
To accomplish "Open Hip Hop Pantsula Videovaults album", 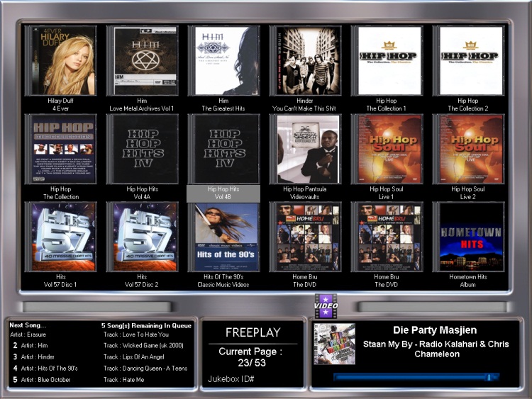I will pos(305,149).
